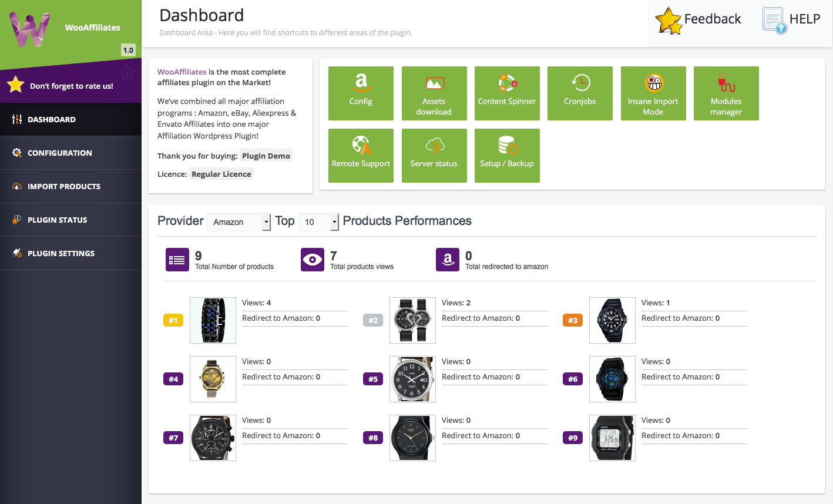Open Plugin Settings in the sidebar
Screen dimensions: 833x504
pos(61,253)
